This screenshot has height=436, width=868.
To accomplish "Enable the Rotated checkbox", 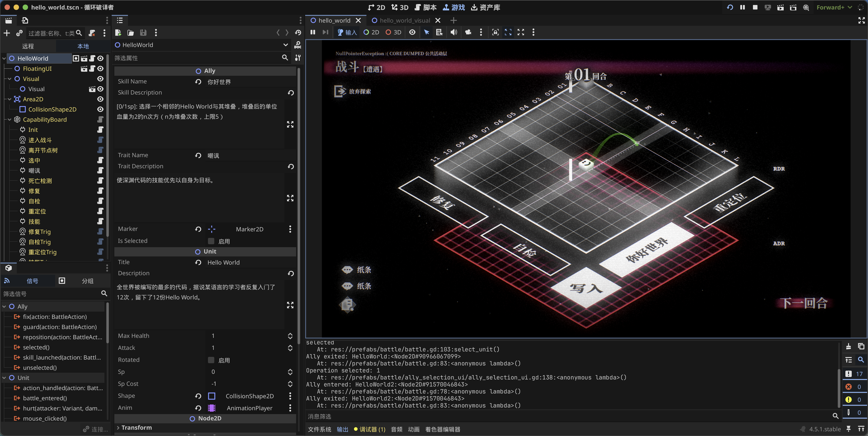I will point(211,360).
